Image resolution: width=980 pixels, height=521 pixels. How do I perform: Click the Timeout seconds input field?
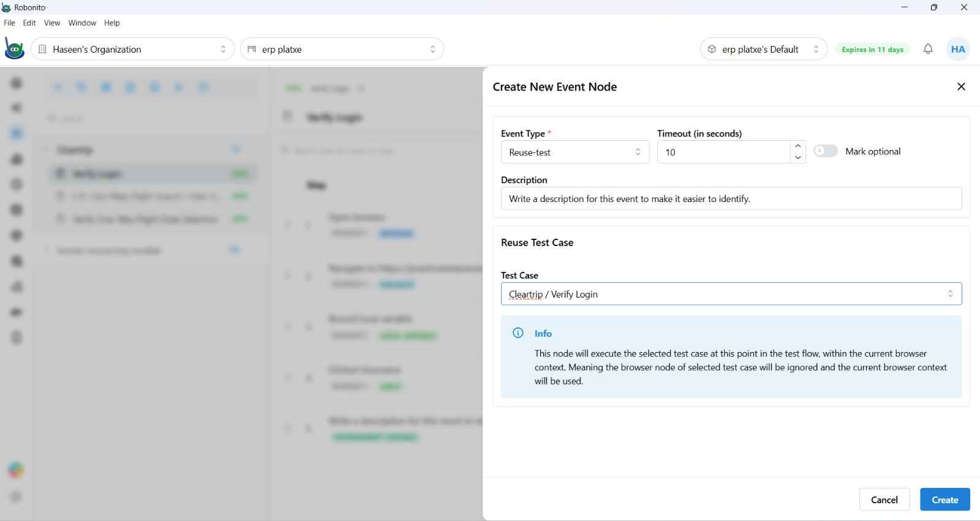(x=723, y=152)
